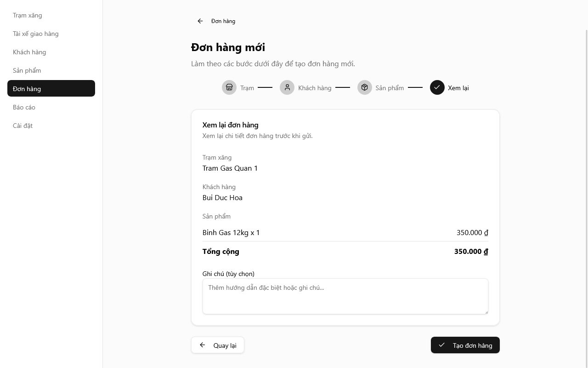588x368 pixels.
Task: Click the notes field resize handle
Action: 486,312
